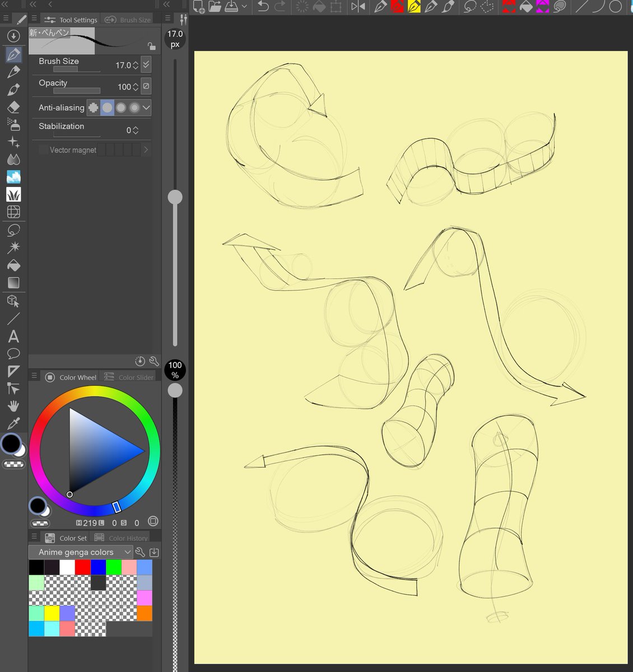Open the Anime genga colors dropdown
This screenshot has height=672, width=633.
(x=80, y=552)
